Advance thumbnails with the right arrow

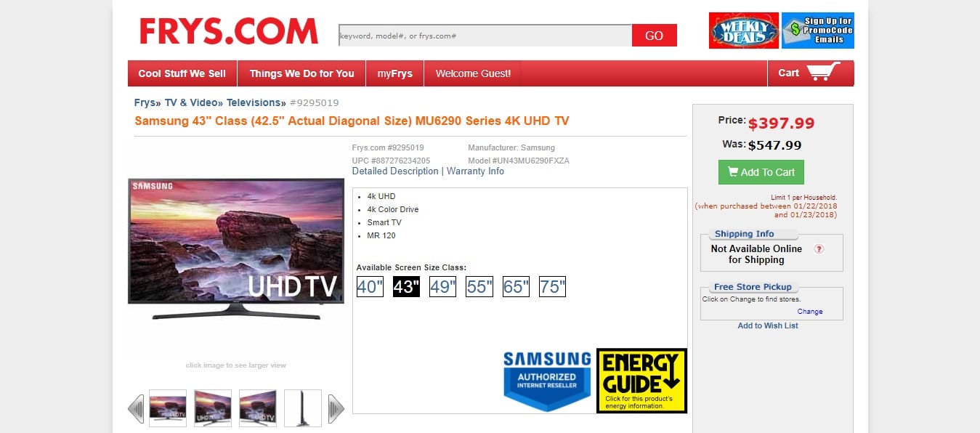click(x=336, y=408)
